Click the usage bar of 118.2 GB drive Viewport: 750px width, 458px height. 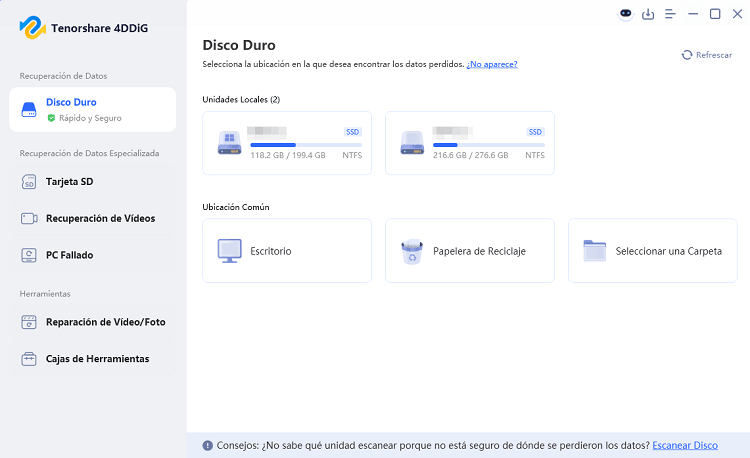305,144
